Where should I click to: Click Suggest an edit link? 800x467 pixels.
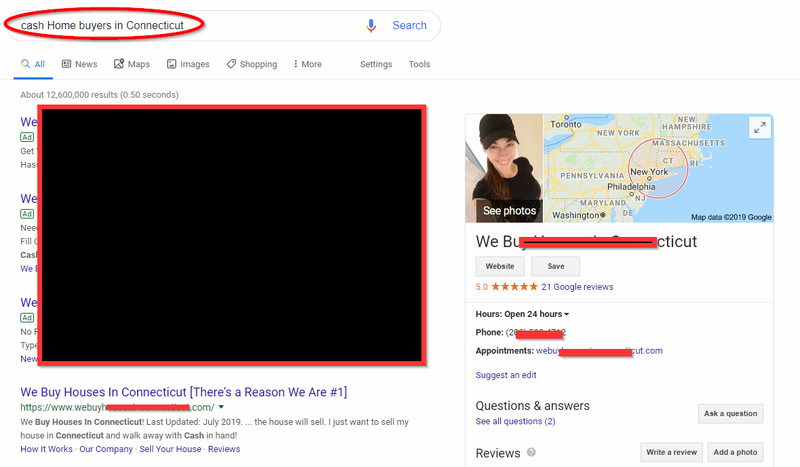pyautogui.click(x=506, y=375)
